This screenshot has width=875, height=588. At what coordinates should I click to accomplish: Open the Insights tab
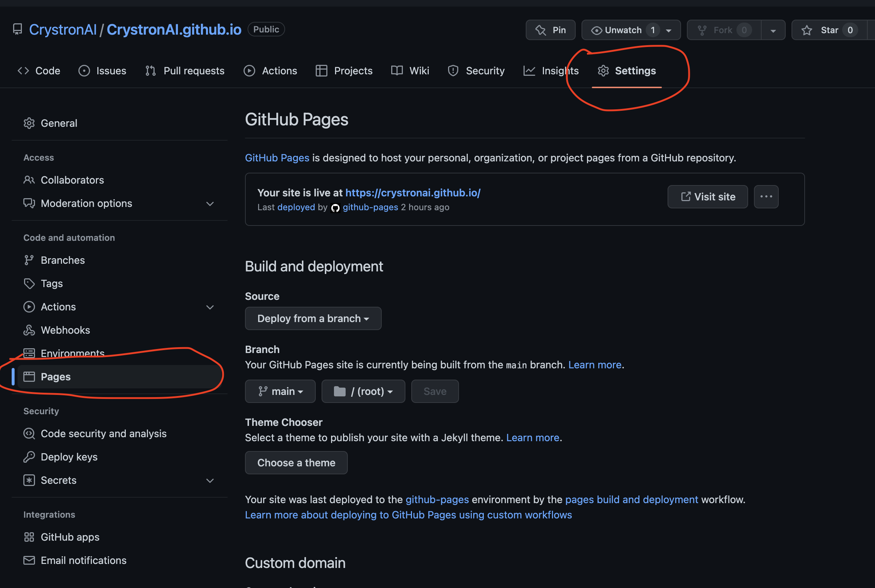coord(551,71)
